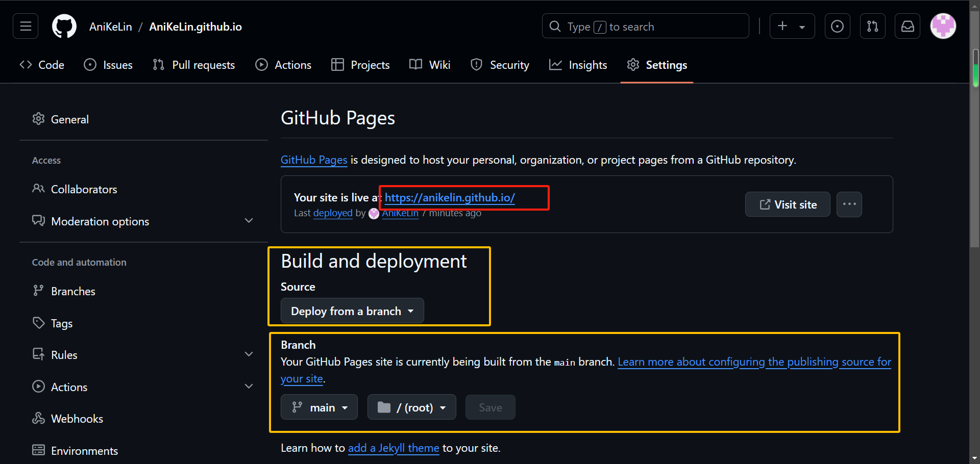Select the Settings tab

pyautogui.click(x=657, y=65)
